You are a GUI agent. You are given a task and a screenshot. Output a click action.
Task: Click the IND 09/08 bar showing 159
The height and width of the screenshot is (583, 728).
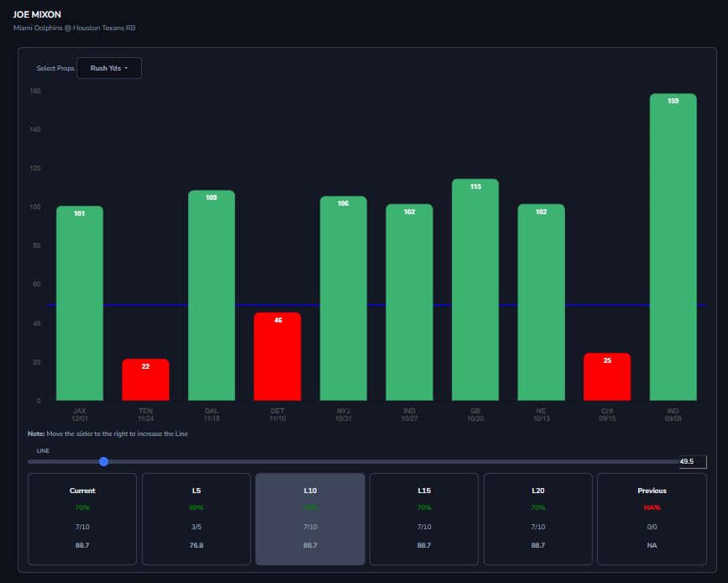(673, 247)
